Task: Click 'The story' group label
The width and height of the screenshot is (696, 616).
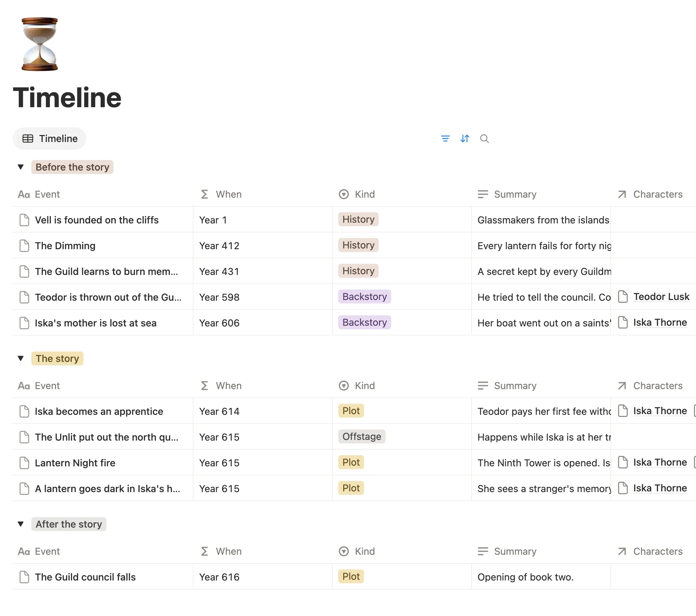Action: (x=57, y=358)
